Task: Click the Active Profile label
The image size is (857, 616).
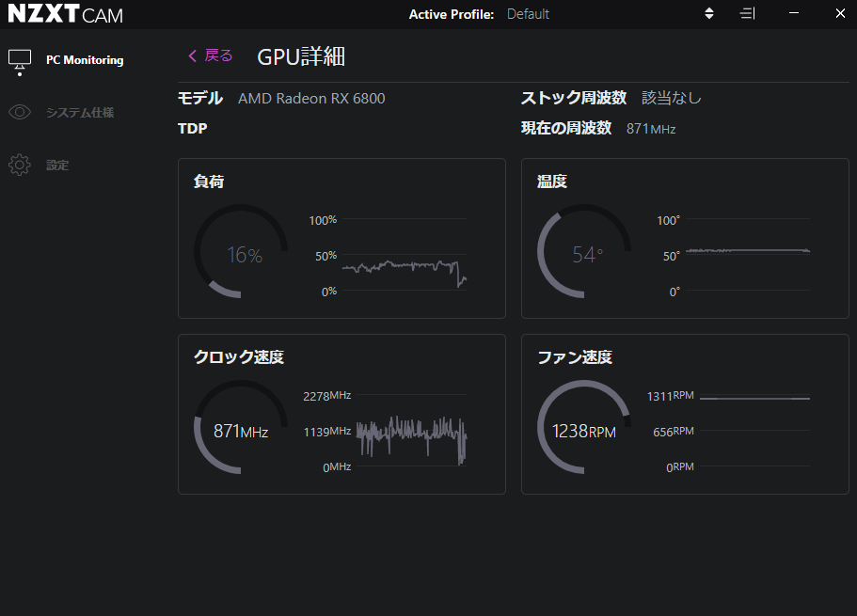Action: tap(452, 14)
